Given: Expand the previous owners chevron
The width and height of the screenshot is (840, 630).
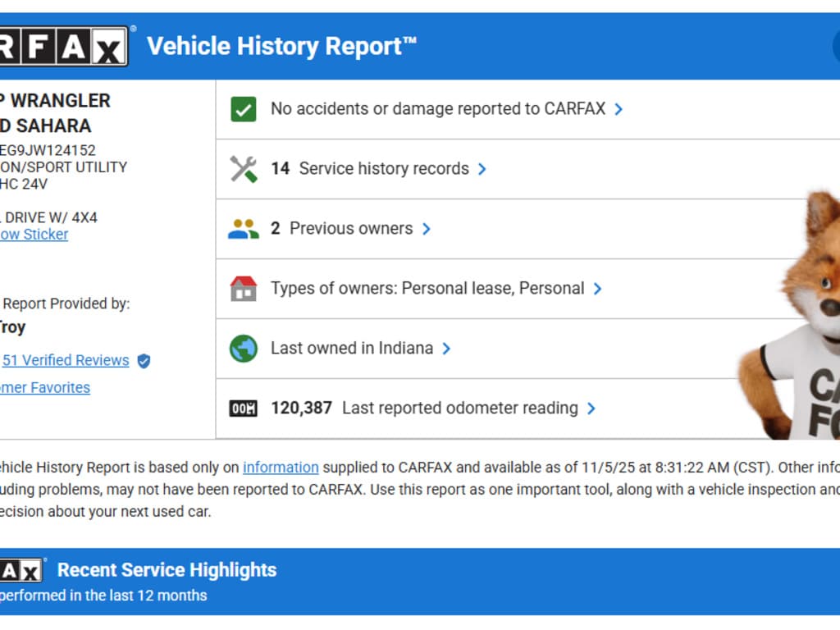Looking at the screenshot, I should 427,229.
